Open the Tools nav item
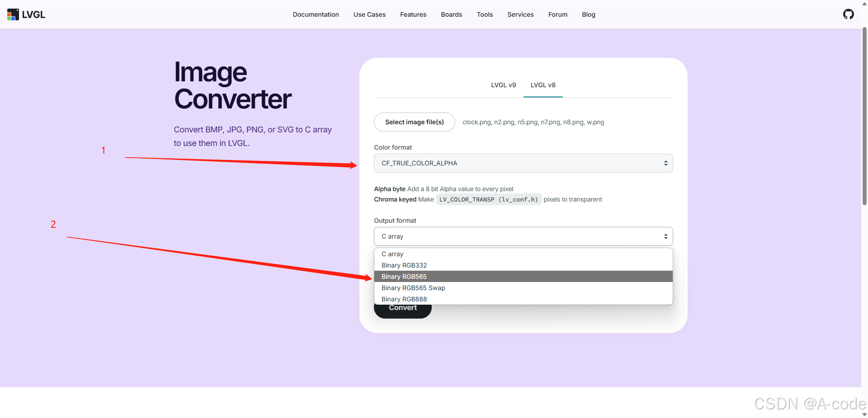The width and height of the screenshot is (868, 418). tap(485, 14)
